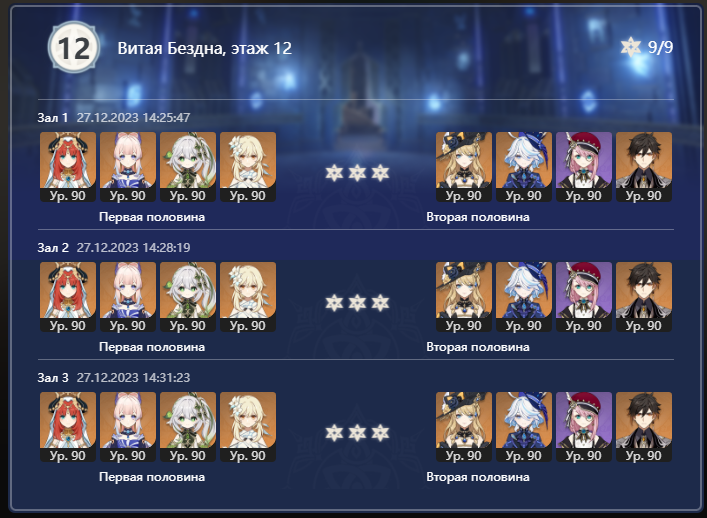Click the 9/9 star counter icon
Screen dimensions: 707x518
[630, 47]
